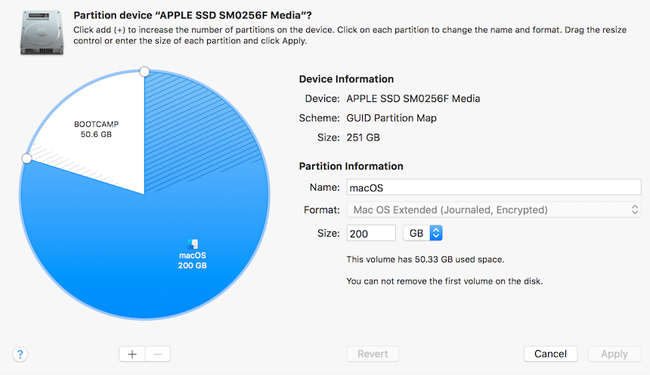Click the Device Information heading

click(x=346, y=79)
